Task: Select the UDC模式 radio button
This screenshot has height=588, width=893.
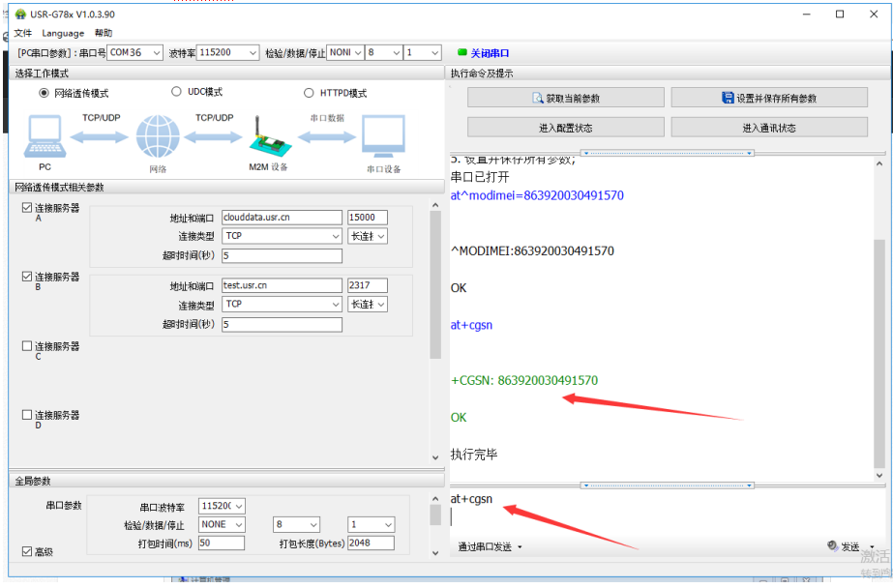Action: (176, 92)
